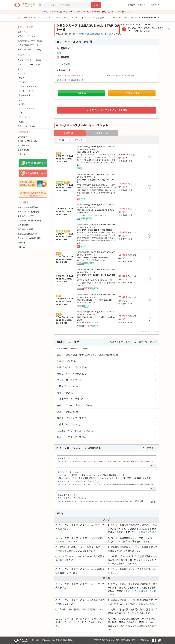Favorite the second 75,000 yen ticket star
The width and height of the screenshot is (175, 644).
point(150,318)
